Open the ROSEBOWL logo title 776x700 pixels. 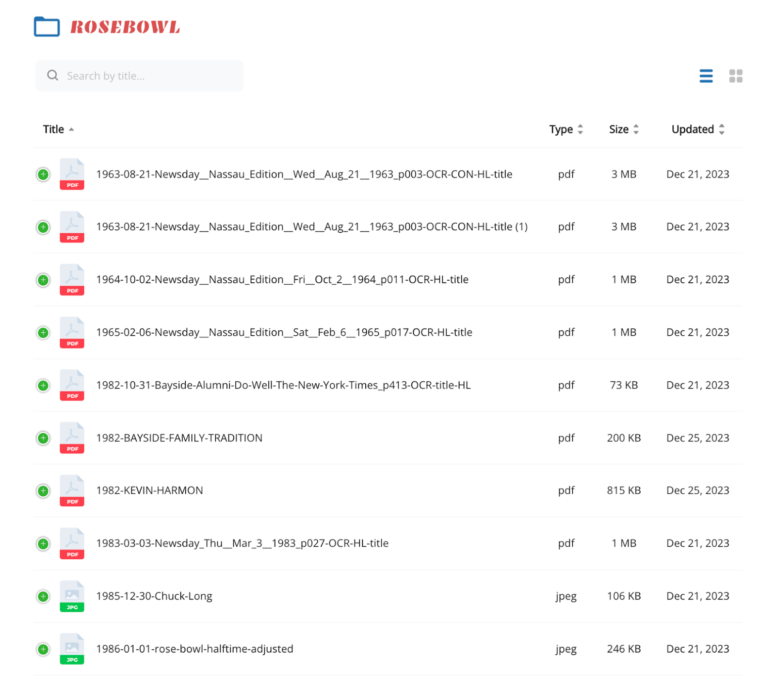coord(125,27)
